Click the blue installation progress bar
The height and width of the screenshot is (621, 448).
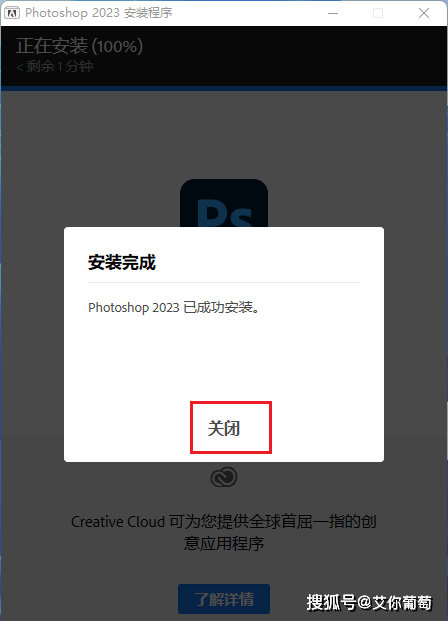point(224,88)
